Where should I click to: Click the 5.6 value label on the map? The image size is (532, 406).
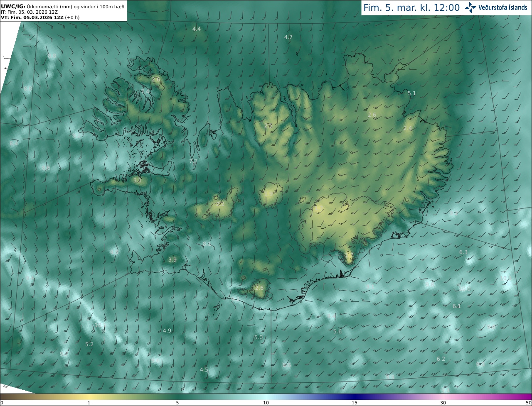click(x=337, y=331)
